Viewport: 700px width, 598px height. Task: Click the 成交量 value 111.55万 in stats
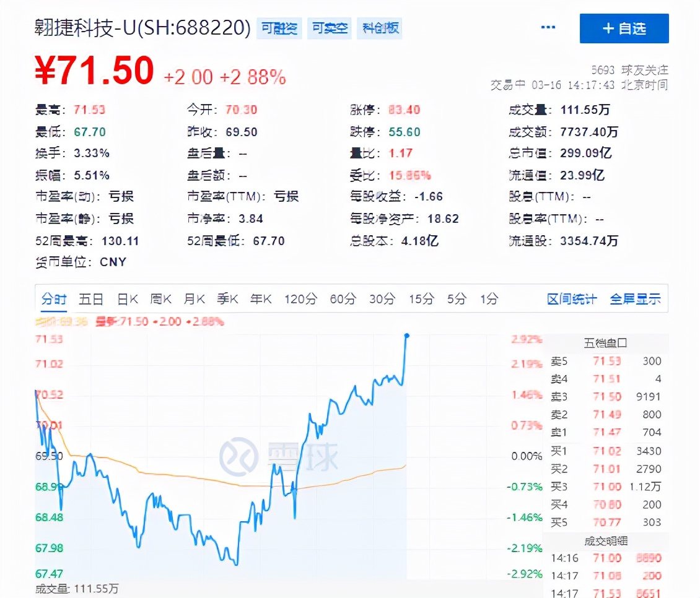[x=585, y=110]
